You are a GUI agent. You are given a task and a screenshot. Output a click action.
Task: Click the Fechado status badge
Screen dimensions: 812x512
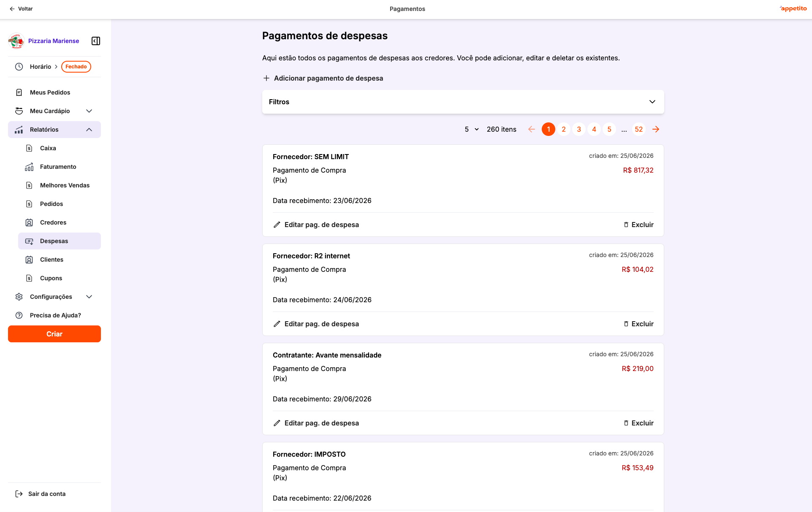pyautogui.click(x=76, y=67)
